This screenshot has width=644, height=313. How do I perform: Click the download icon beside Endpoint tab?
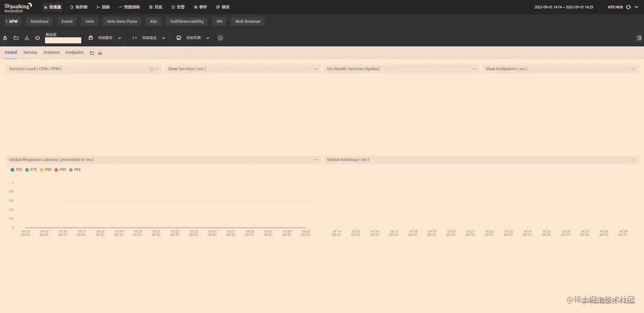point(100,53)
